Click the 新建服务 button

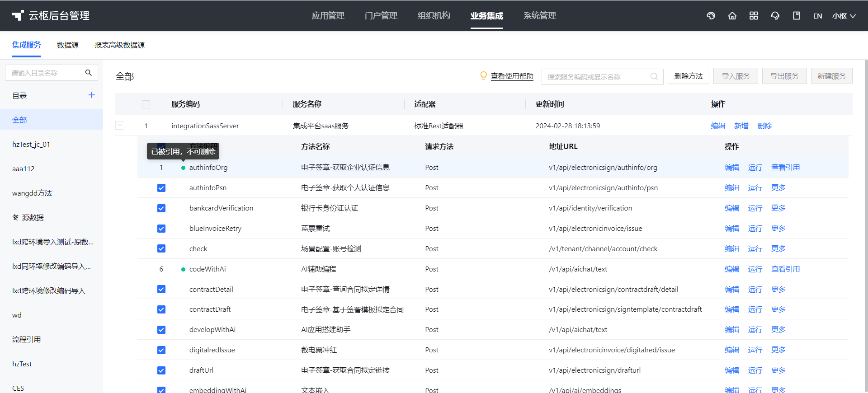click(x=832, y=76)
